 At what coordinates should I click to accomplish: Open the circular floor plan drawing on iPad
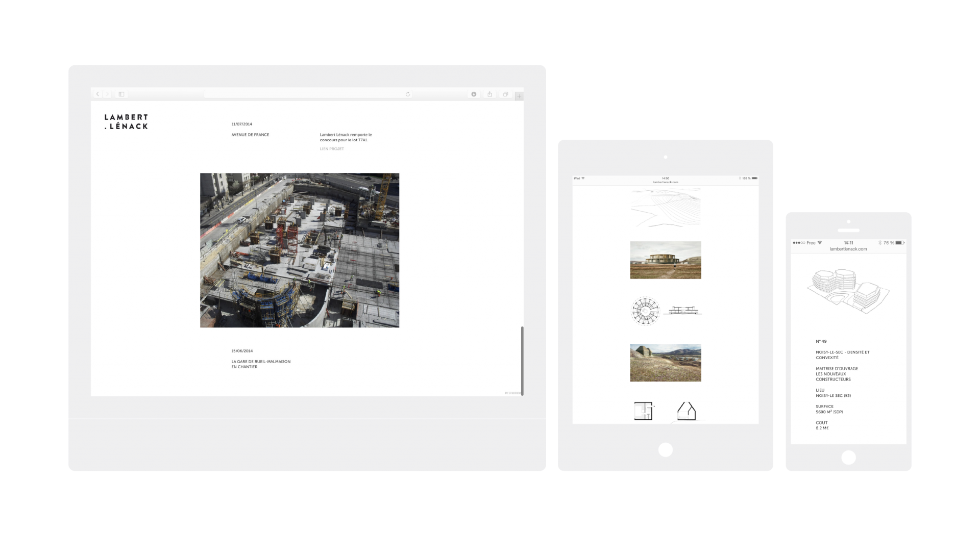[646, 311]
